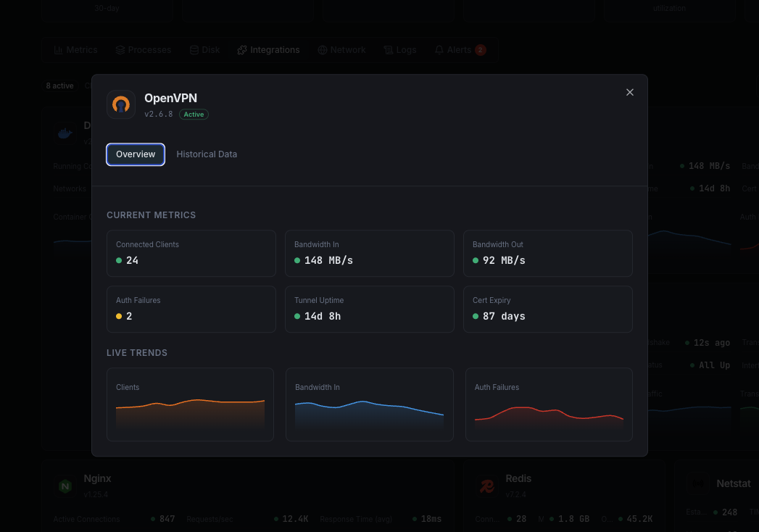The width and height of the screenshot is (759, 532).
Task: Select the Alerts bell icon
Action: click(x=439, y=49)
